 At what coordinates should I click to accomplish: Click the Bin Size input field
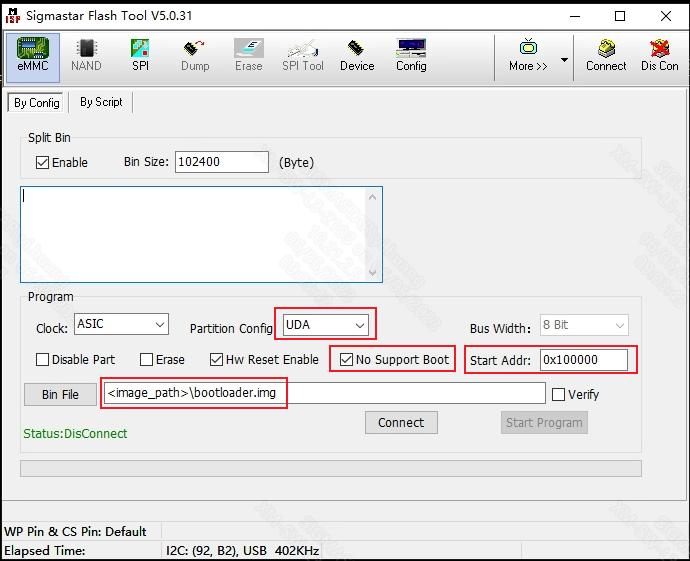click(222, 162)
